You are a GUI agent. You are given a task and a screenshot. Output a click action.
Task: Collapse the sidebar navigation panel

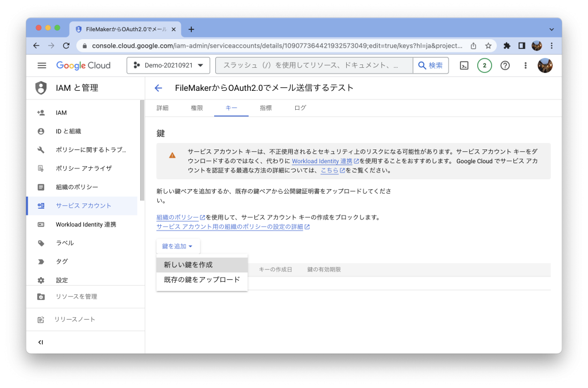pyautogui.click(x=41, y=342)
